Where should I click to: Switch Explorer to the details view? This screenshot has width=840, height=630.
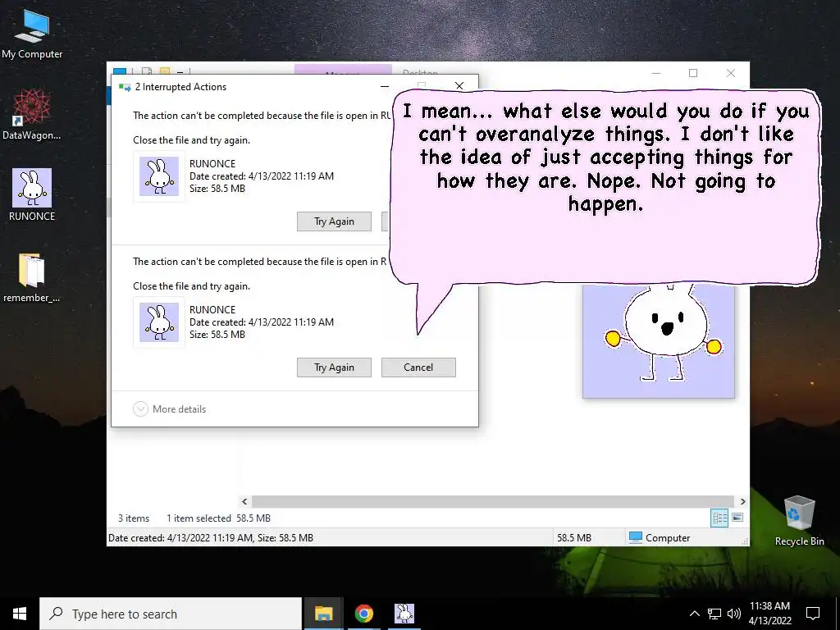[719, 518]
